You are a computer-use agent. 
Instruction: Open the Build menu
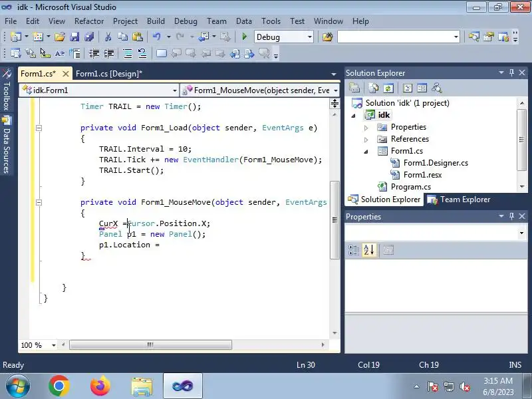(156, 21)
